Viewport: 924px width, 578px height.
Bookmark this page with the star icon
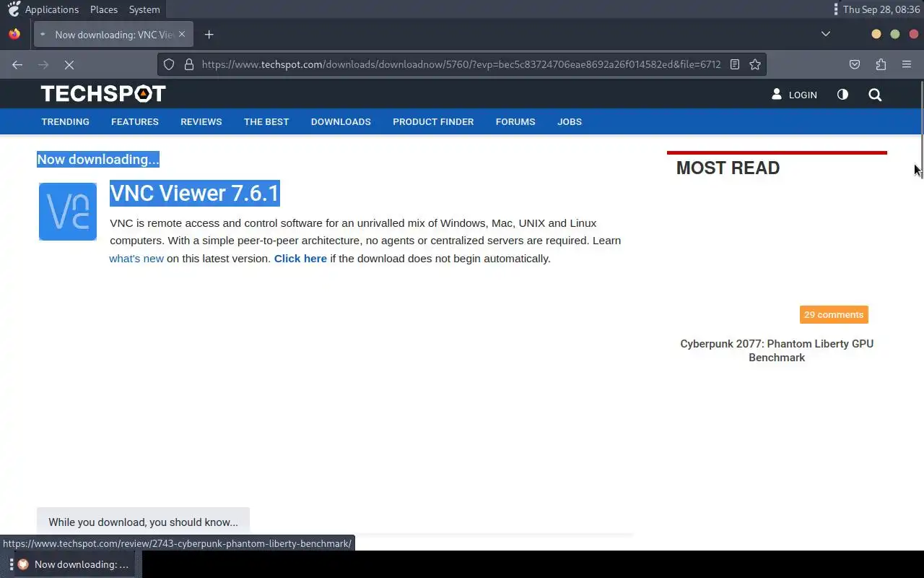pos(755,64)
